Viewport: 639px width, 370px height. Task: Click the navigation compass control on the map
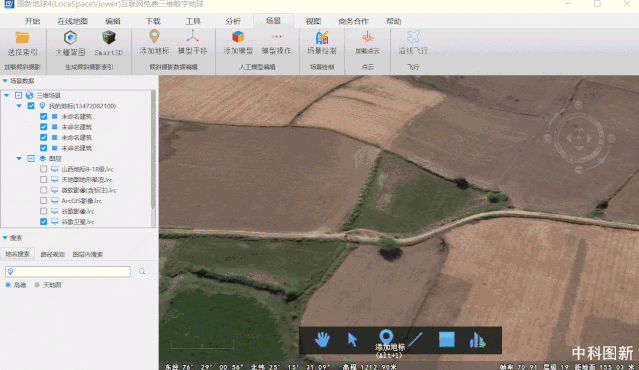click(579, 139)
